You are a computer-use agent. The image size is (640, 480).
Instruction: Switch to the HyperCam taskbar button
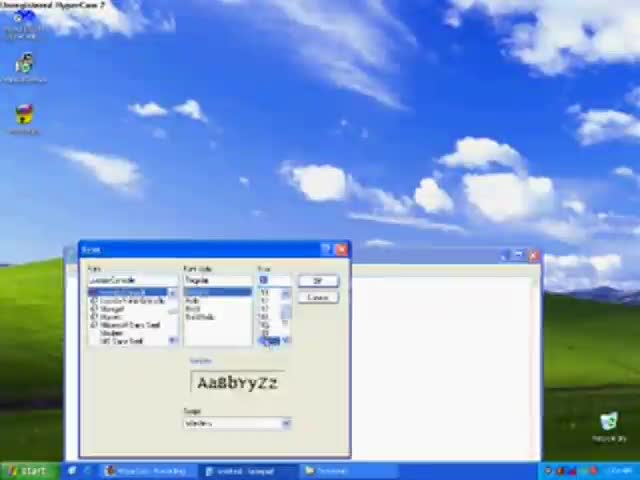pos(147,471)
